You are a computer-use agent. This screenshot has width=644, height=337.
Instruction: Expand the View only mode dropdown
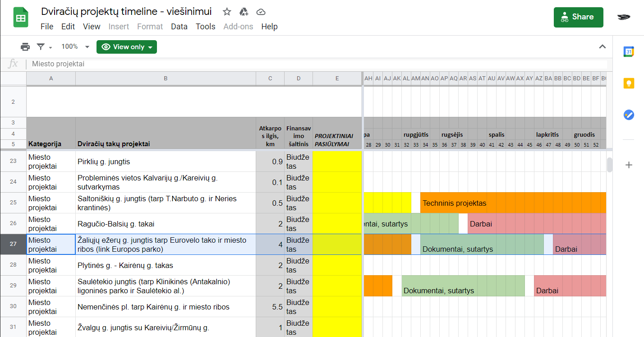[x=127, y=47]
